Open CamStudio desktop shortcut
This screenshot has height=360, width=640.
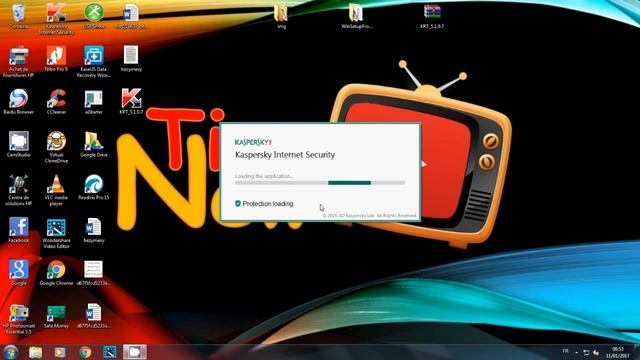coord(18,144)
